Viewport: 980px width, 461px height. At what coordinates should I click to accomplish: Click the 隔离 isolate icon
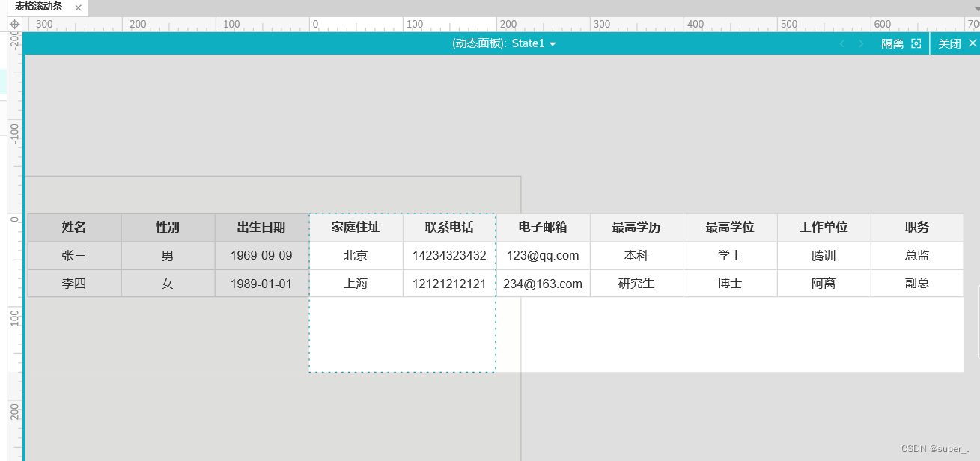click(x=916, y=44)
